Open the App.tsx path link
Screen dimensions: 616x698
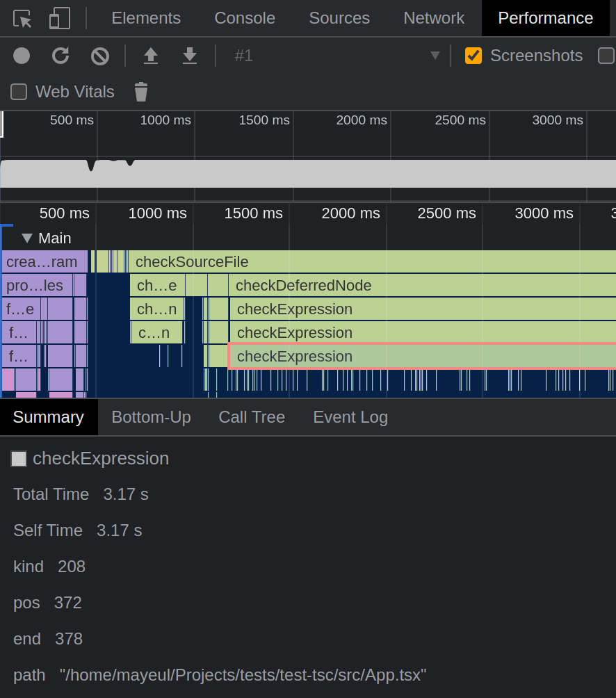click(243, 674)
